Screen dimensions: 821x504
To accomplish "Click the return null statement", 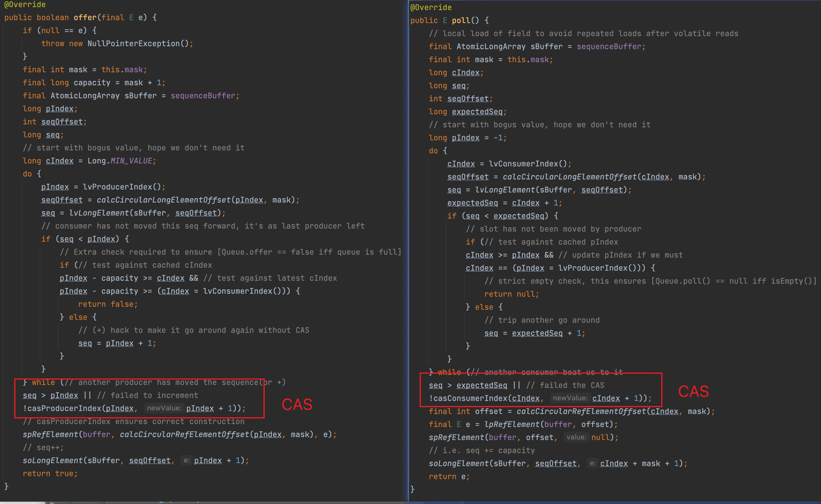I will point(511,294).
